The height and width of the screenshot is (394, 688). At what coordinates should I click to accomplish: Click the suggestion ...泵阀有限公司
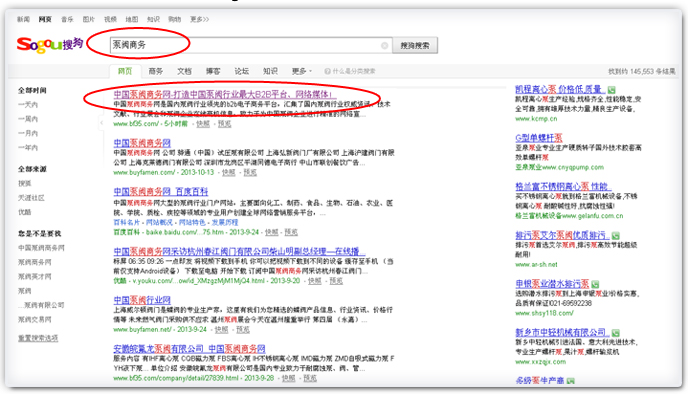tap(41, 305)
